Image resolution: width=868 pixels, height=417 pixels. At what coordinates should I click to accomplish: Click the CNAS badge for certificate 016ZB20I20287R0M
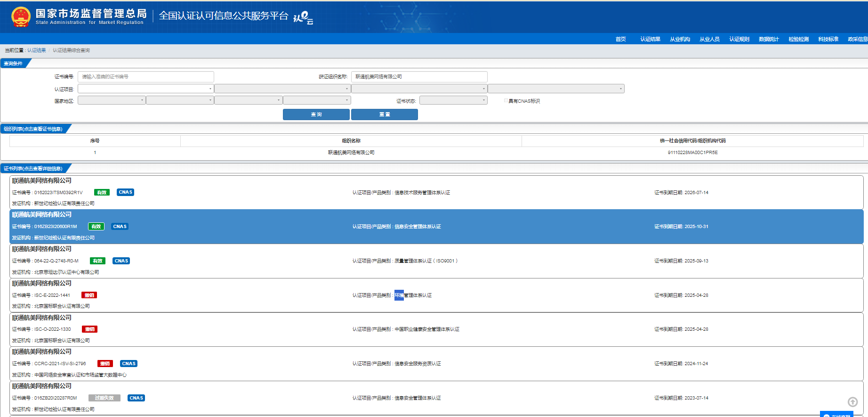pyautogui.click(x=136, y=398)
